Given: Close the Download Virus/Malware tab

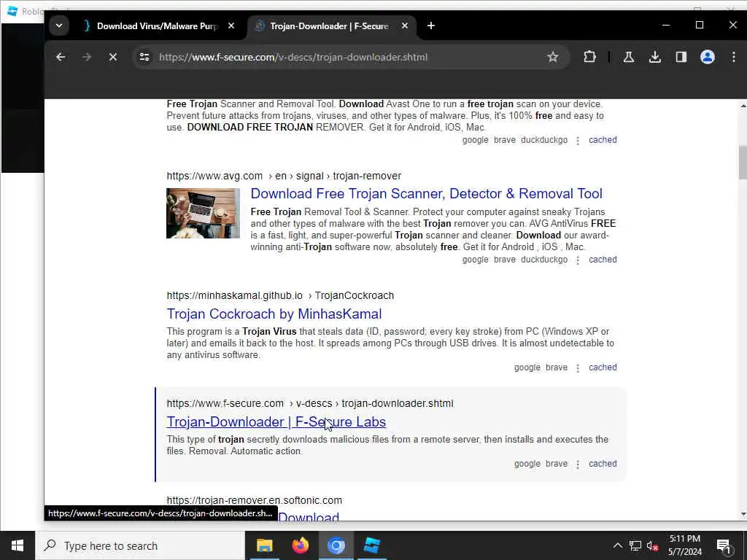Looking at the screenshot, I should pos(231,26).
